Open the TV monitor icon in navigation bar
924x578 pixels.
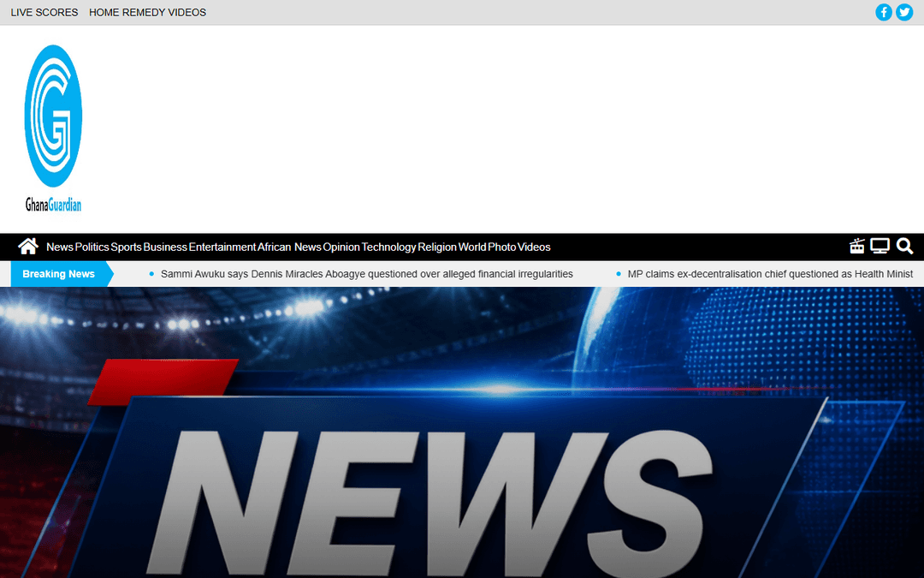880,246
